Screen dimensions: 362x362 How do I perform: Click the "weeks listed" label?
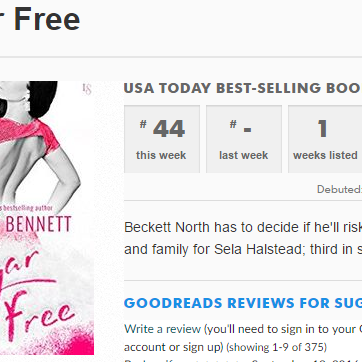pos(325,155)
